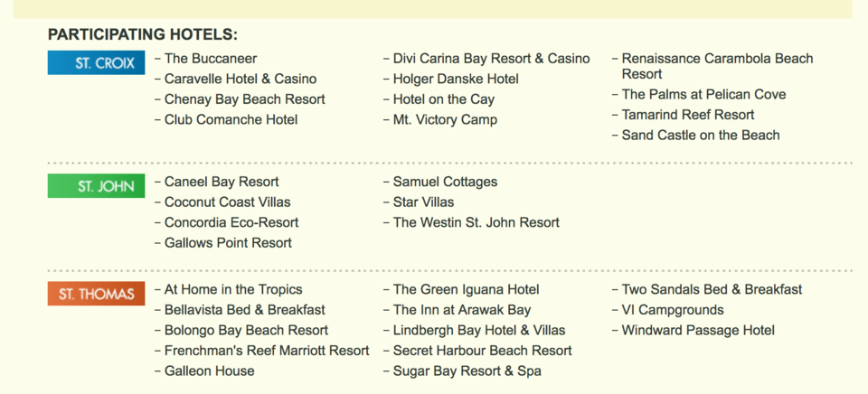Click the green ST. JOHN label
Screen dimensions: 868x394
(96, 186)
